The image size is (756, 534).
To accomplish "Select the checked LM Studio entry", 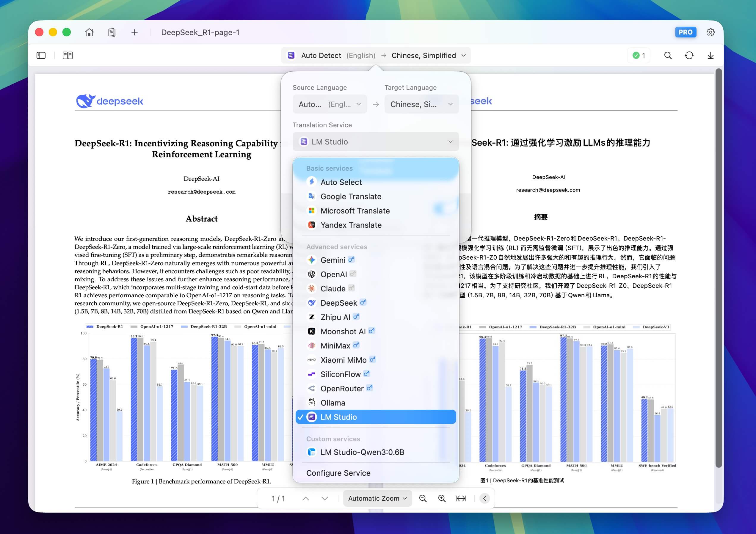I will click(x=376, y=417).
